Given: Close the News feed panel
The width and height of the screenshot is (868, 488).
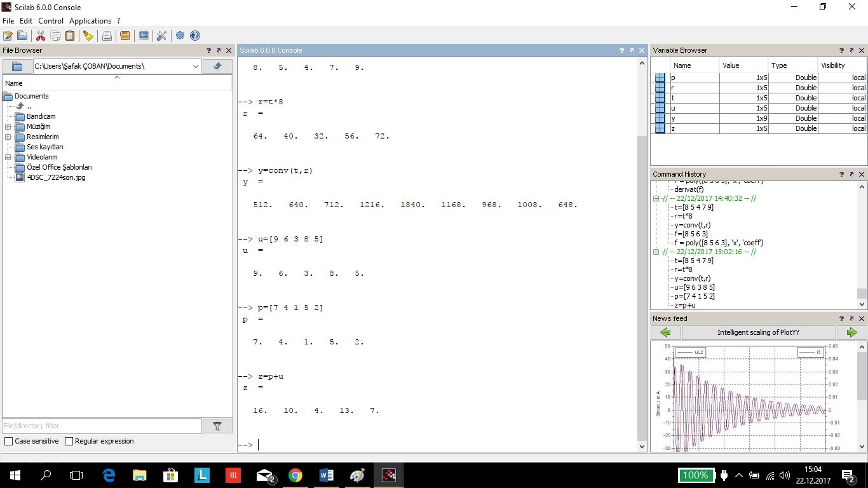Looking at the screenshot, I should (862, 318).
